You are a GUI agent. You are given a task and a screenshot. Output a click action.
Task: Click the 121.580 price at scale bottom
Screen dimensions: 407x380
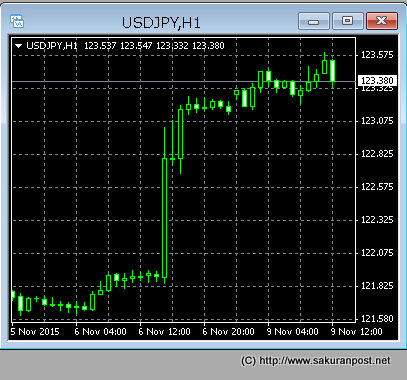377,319
